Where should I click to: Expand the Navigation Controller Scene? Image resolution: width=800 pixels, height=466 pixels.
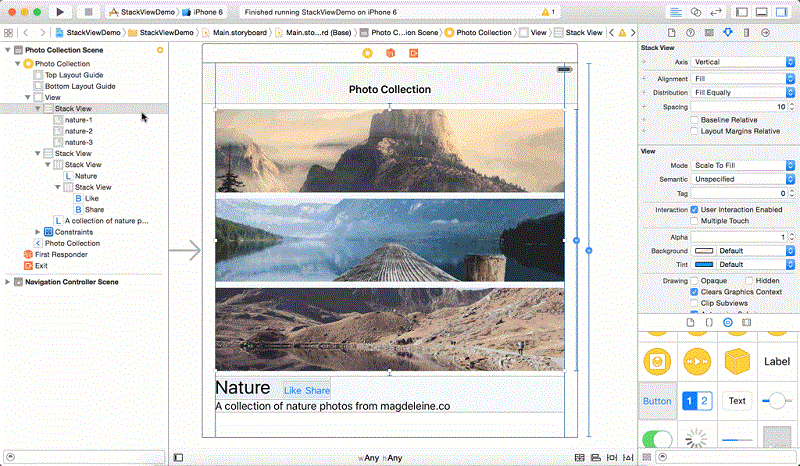coord(9,282)
